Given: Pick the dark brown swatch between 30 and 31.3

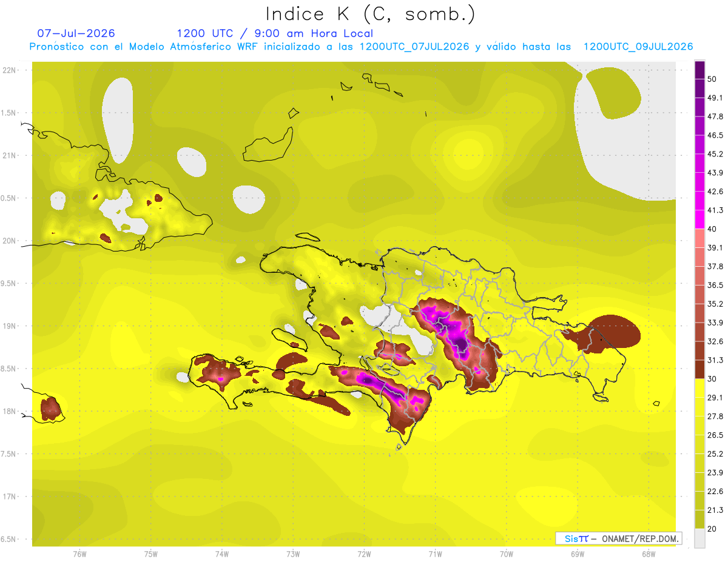Looking at the screenshot, I should [x=700, y=369].
